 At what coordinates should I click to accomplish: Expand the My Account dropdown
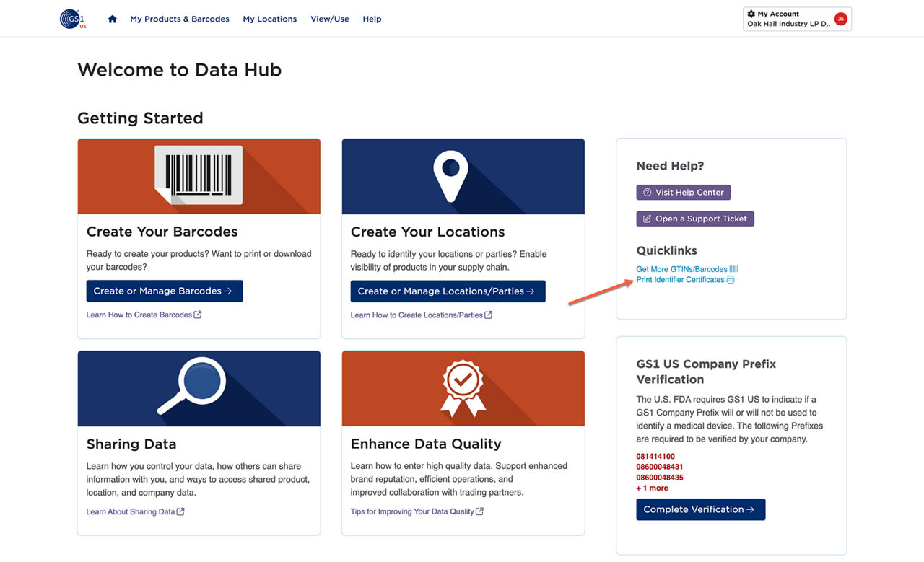788,19
